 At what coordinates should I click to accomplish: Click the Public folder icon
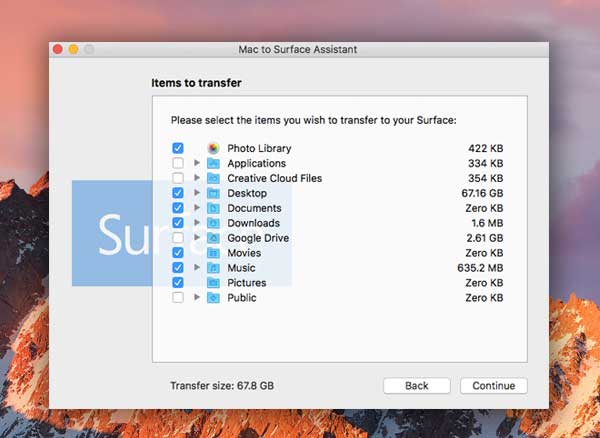(x=213, y=298)
